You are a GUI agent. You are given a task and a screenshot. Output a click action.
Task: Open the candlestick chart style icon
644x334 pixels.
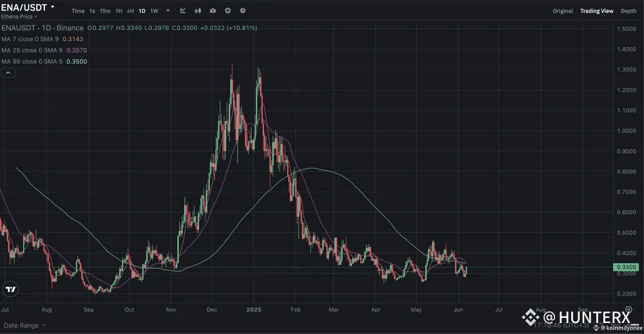(x=198, y=11)
